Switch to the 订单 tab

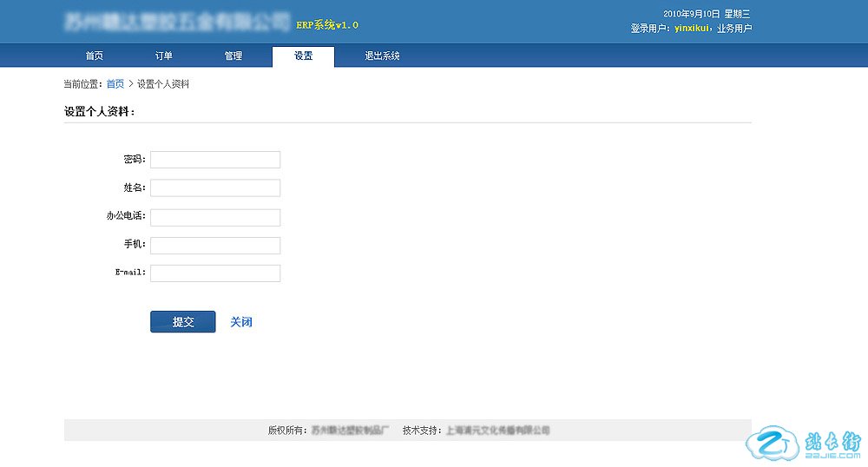click(x=164, y=56)
